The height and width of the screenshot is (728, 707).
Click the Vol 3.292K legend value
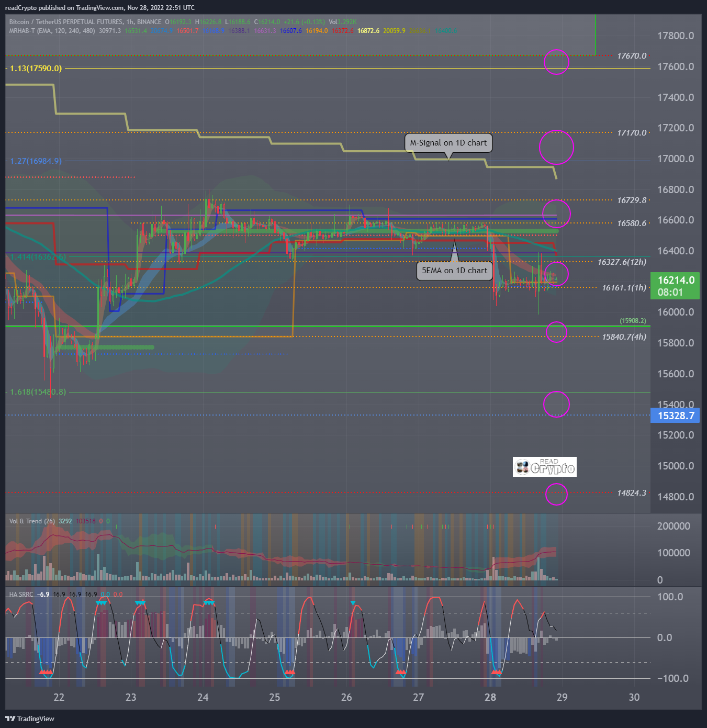[343, 22]
